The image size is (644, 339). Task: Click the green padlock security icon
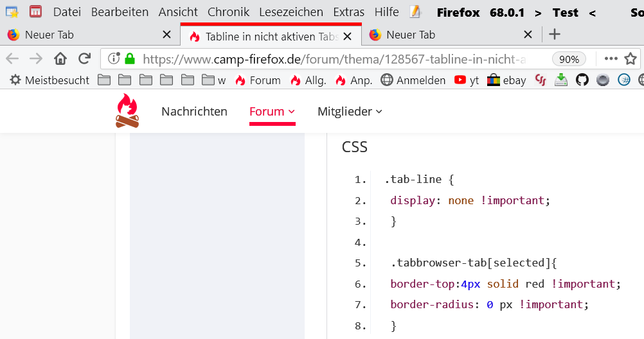130,58
